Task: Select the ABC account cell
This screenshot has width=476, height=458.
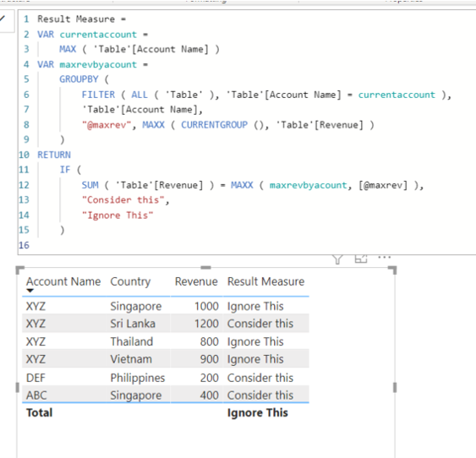Action: [36, 395]
